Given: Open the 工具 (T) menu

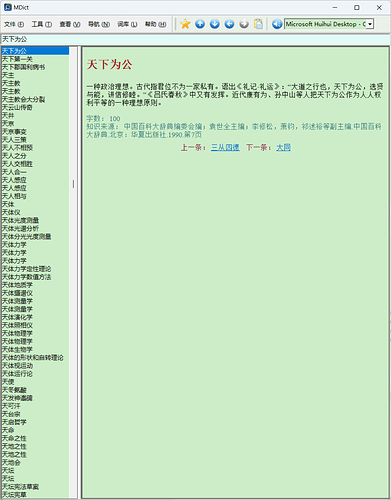Looking at the screenshot, I should (x=42, y=24).
